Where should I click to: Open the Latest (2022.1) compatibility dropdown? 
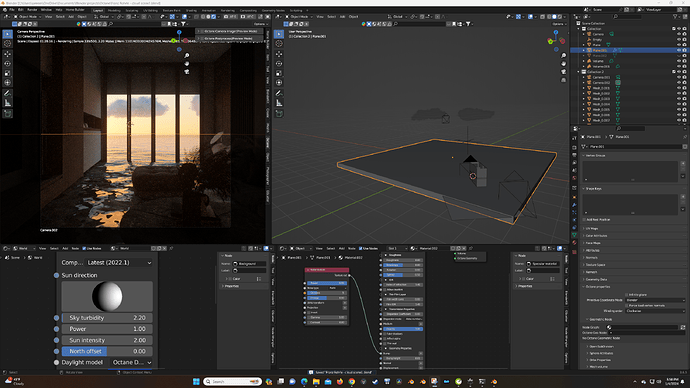tap(119, 262)
